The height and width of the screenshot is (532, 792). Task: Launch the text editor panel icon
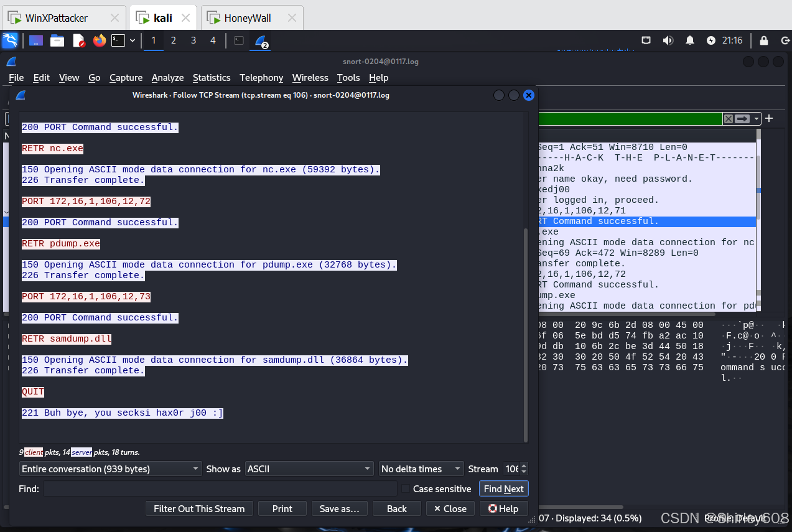pyautogui.click(x=78, y=40)
